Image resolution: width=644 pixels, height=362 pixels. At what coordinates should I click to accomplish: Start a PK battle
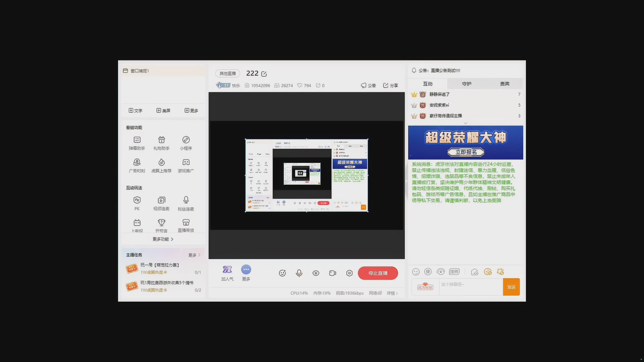point(137,203)
